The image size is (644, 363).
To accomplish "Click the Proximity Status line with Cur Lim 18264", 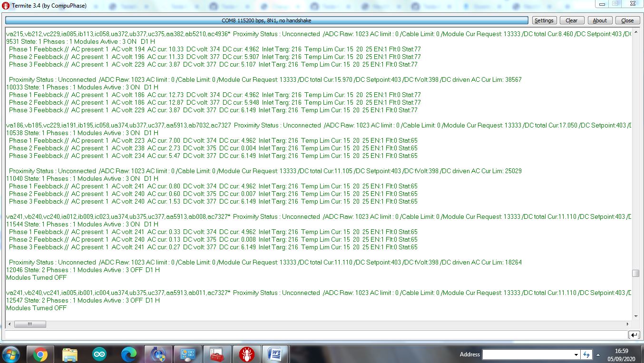I will pos(265,262).
